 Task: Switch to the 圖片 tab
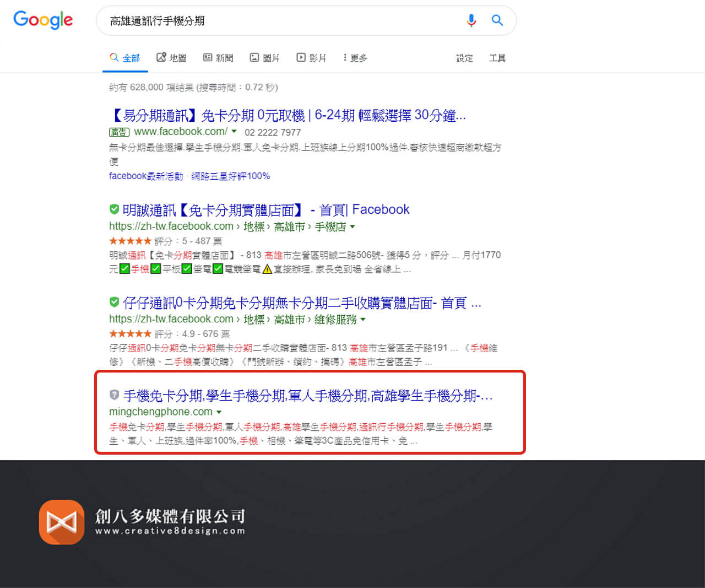(x=265, y=58)
